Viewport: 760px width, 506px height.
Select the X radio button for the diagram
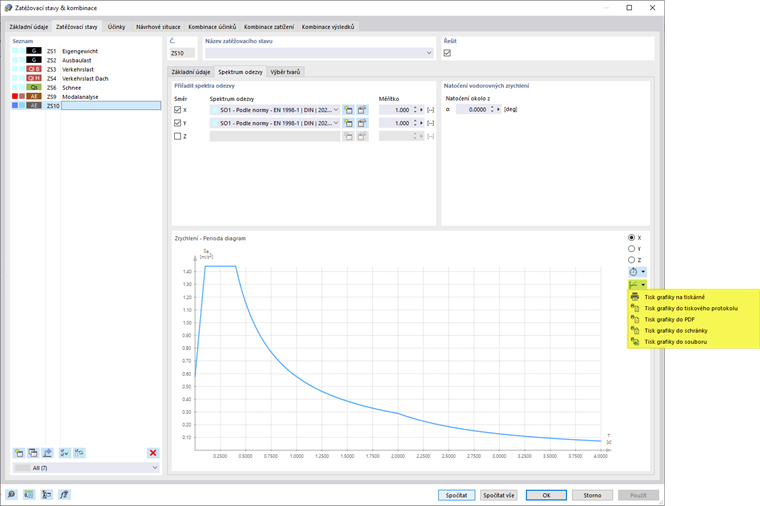(x=632, y=237)
